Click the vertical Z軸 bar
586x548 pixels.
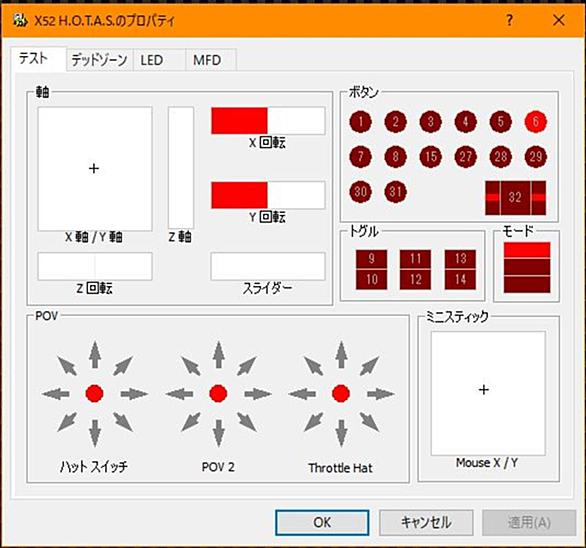click(x=181, y=167)
